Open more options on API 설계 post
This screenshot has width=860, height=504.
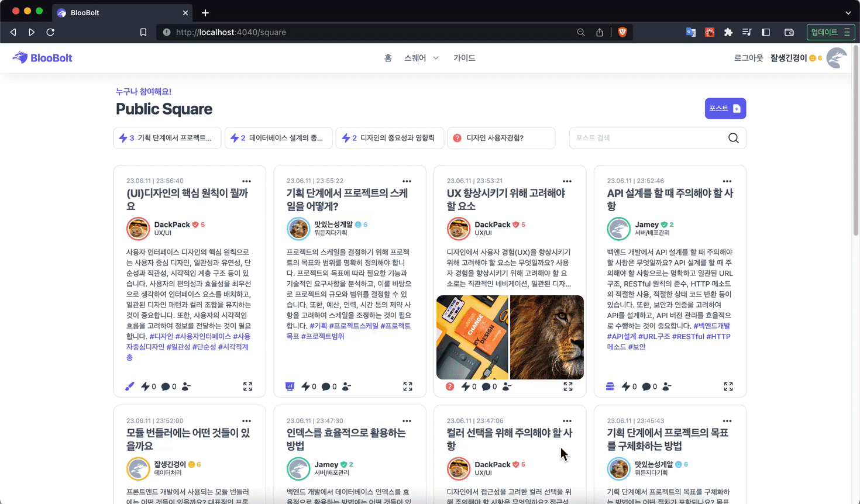[727, 181]
